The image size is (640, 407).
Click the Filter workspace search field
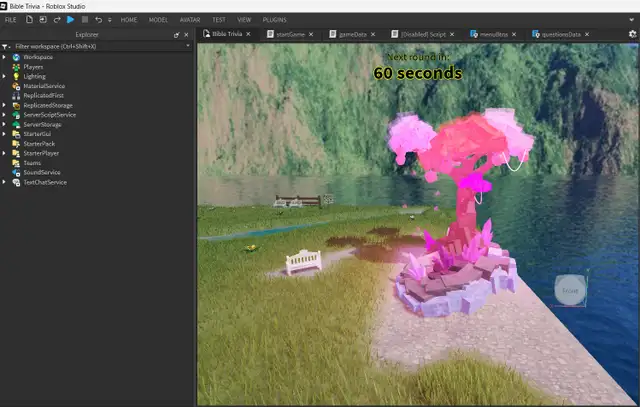pyautogui.click(x=98, y=47)
